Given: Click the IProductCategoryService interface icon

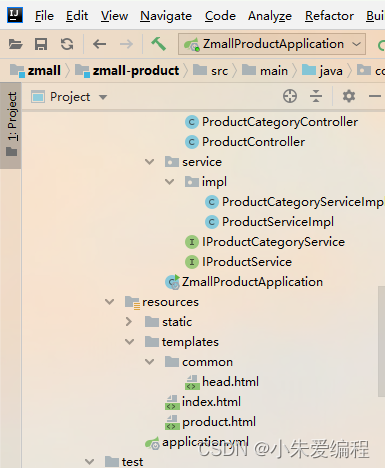Looking at the screenshot, I should coord(192,242).
